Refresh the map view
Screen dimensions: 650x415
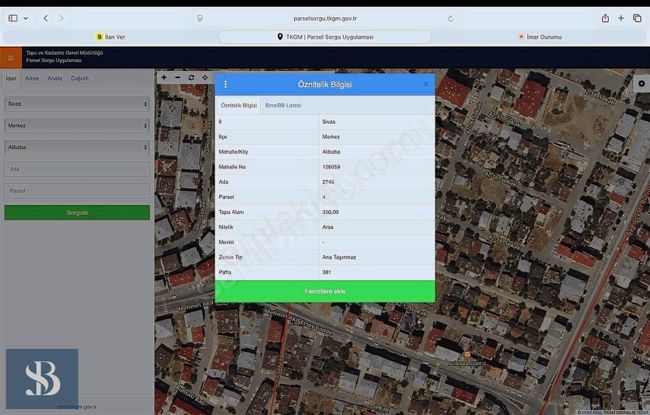pos(191,77)
